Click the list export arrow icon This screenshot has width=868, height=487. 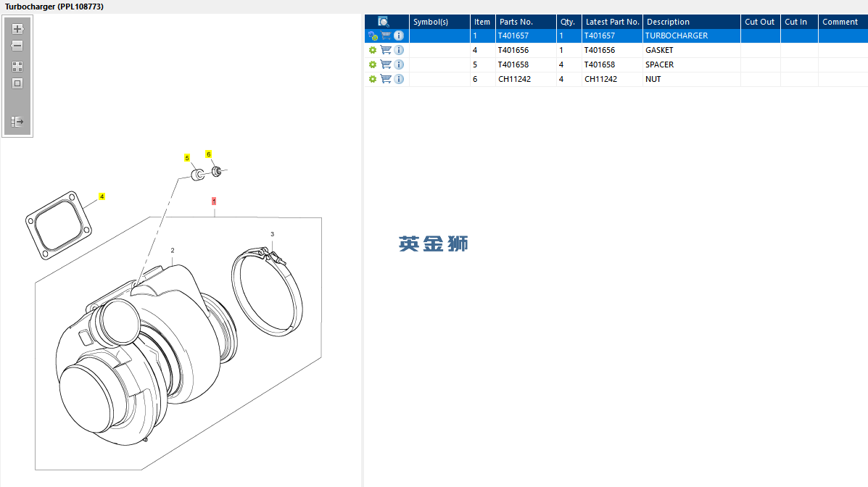[17, 121]
